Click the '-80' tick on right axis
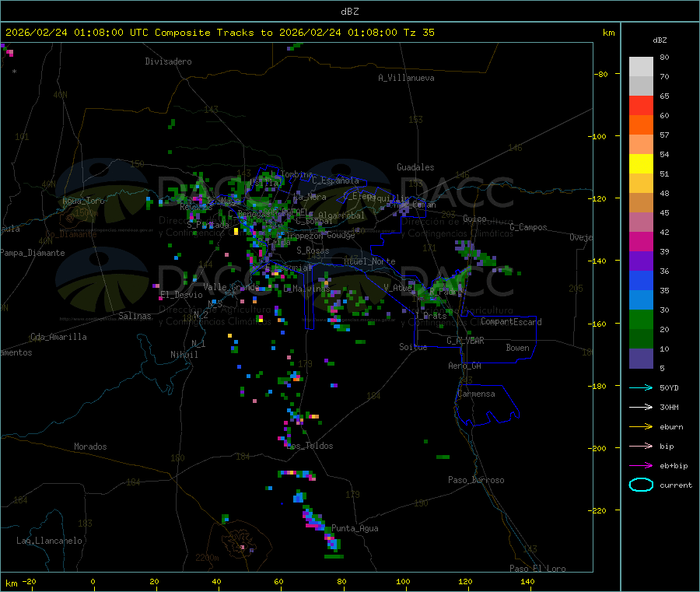The width and height of the screenshot is (700, 592). 601,74
